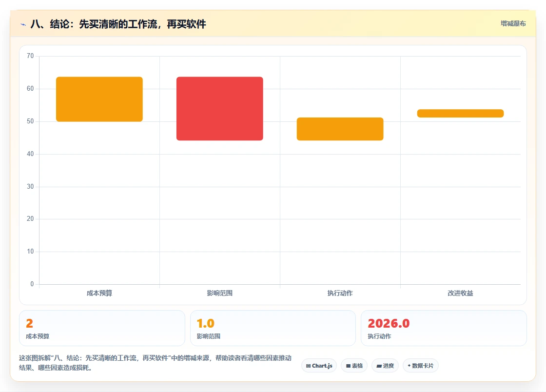This screenshot has height=392, width=546.
Task: Click the 执行动作 caption under value 2026.0
Action: coord(380,336)
